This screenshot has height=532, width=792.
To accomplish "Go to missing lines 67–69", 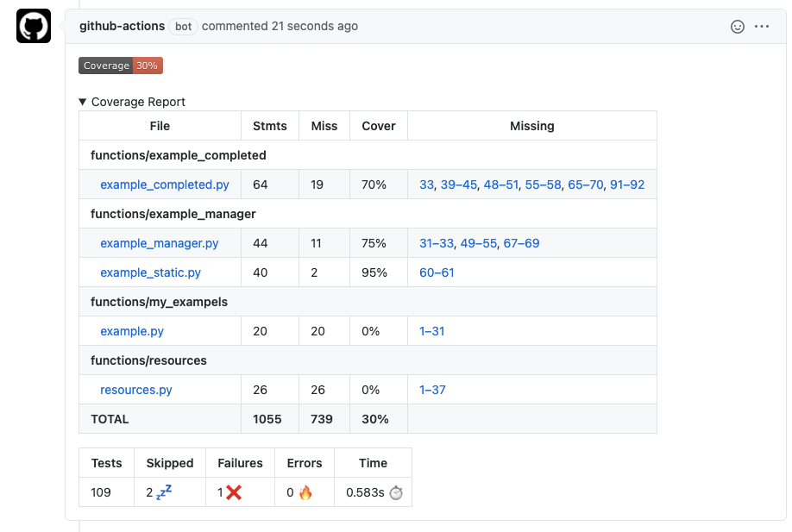I will point(521,243).
